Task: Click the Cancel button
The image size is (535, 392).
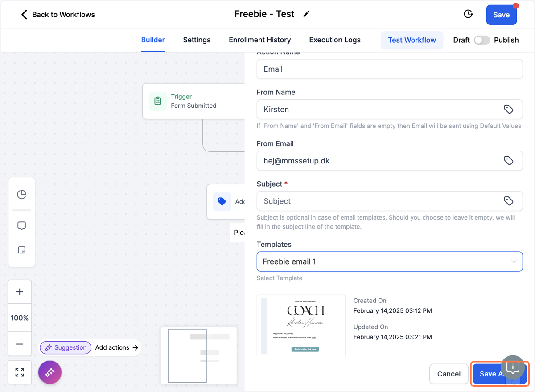Action: (449, 374)
